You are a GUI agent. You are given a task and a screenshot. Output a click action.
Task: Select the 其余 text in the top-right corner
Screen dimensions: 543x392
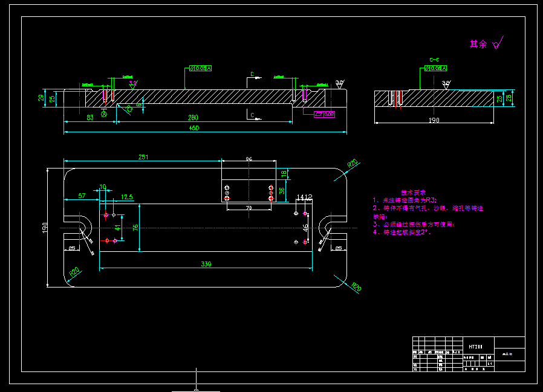pos(478,44)
